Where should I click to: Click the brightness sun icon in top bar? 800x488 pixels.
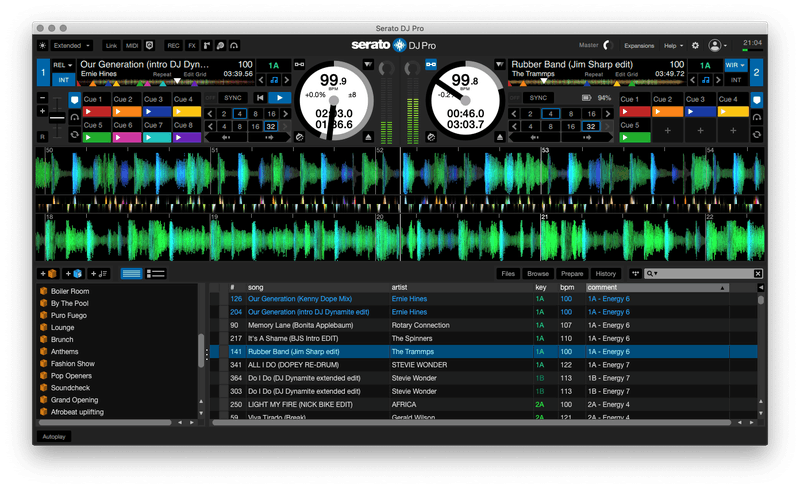[43, 45]
